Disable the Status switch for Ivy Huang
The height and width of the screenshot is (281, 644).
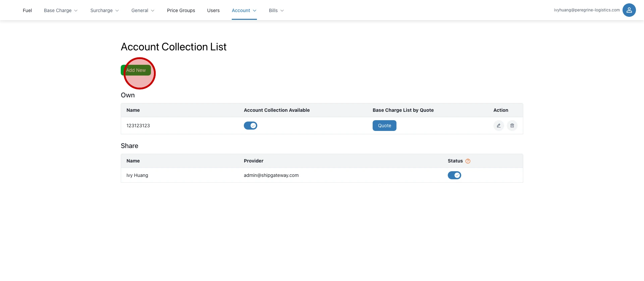(454, 175)
